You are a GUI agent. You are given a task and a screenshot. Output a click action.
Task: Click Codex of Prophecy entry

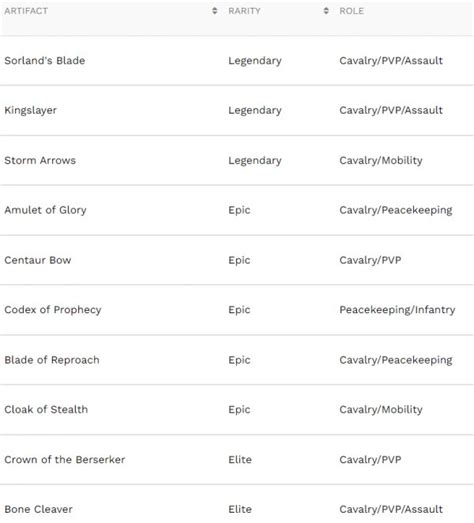click(53, 310)
